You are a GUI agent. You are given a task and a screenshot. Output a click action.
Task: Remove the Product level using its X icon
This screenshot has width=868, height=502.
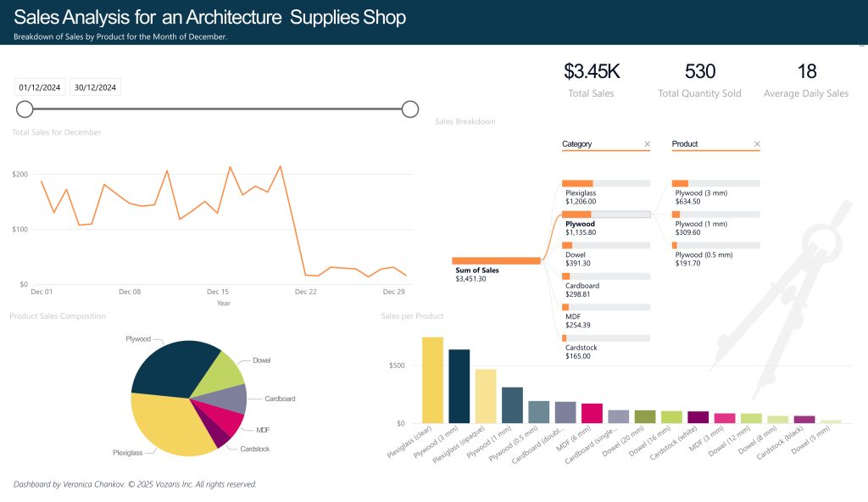pos(757,144)
